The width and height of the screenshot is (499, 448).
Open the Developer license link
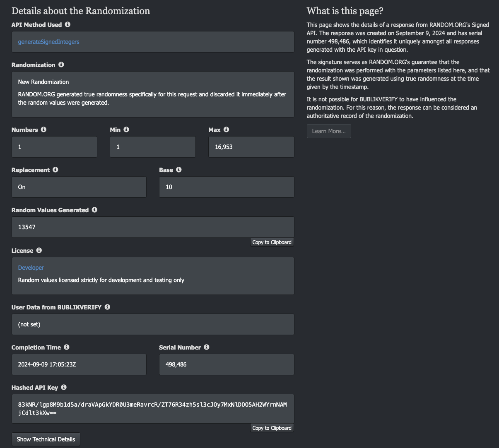pyautogui.click(x=31, y=268)
